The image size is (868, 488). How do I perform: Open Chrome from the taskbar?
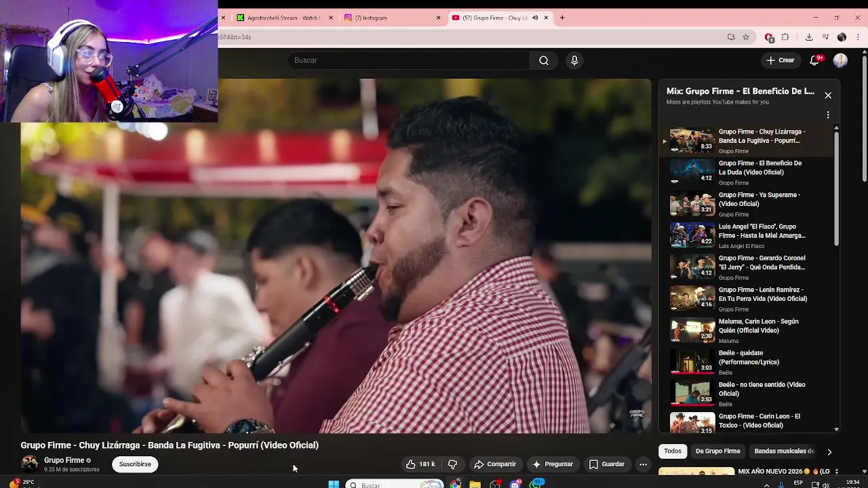[x=455, y=484]
